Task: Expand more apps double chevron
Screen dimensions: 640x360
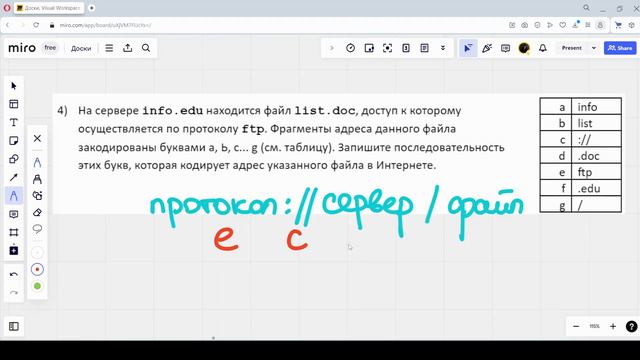Action: (x=443, y=48)
